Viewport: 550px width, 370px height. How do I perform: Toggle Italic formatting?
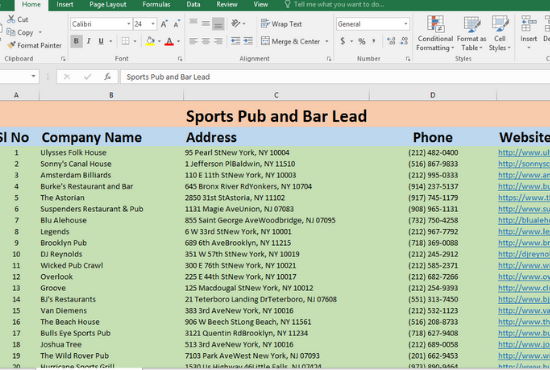click(x=89, y=41)
